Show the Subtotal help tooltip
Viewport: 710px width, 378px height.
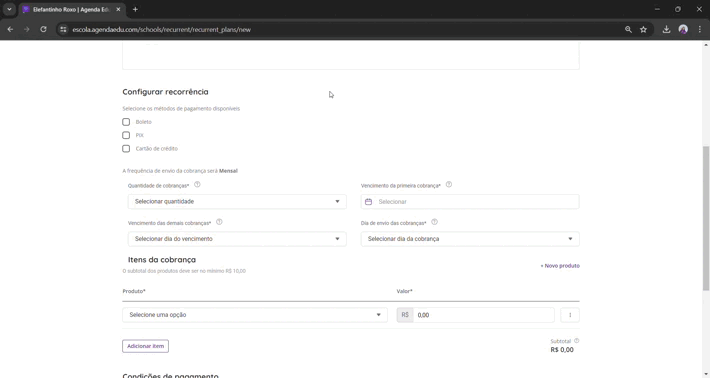[x=576, y=340]
